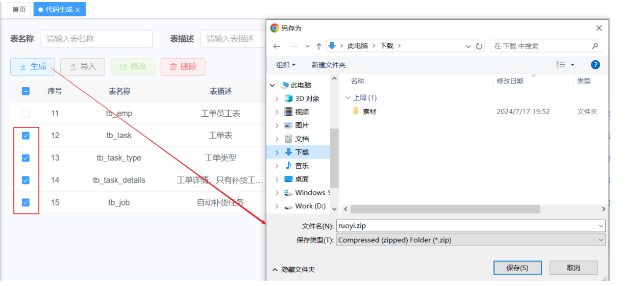Open the 组织 dropdown menu

286,65
